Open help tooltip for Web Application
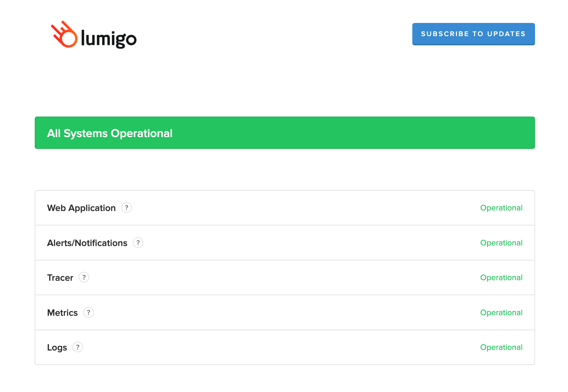Image resolution: width=568 pixels, height=392 pixels. 127,208
